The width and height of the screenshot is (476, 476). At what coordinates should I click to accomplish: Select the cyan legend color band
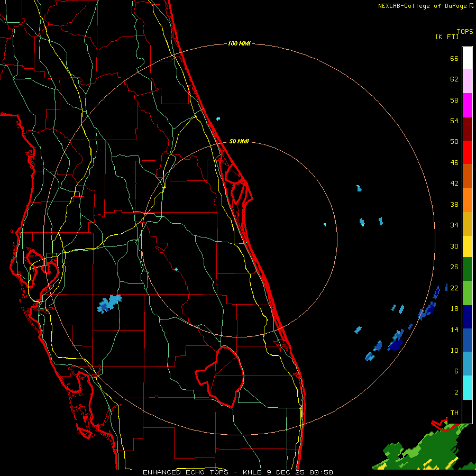tap(467, 388)
